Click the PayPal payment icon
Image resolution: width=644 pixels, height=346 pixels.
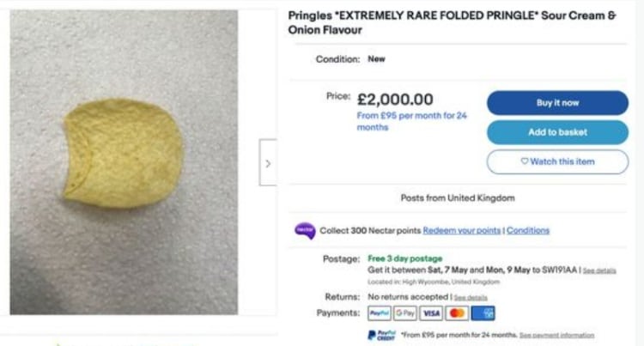pyautogui.click(x=380, y=313)
